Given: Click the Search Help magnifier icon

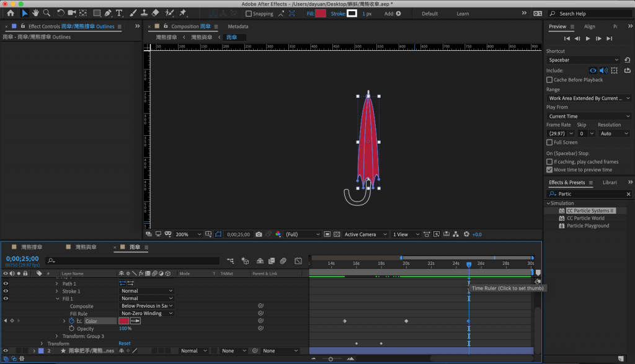Looking at the screenshot, I should [553, 14].
